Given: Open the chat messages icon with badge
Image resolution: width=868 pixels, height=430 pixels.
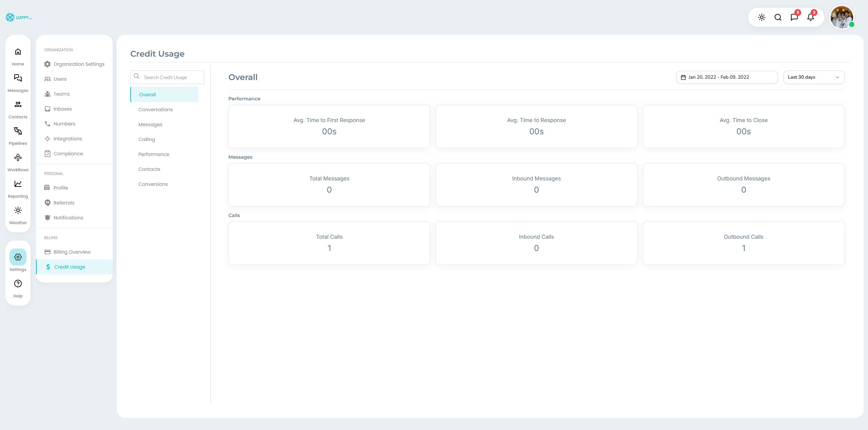Looking at the screenshot, I should (x=794, y=17).
